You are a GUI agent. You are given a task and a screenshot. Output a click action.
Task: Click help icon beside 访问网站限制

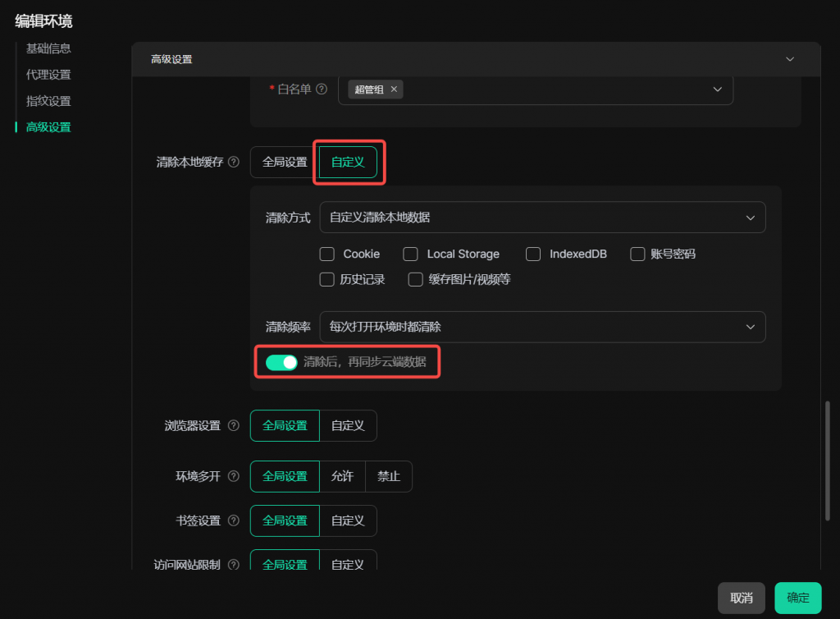point(234,565)
